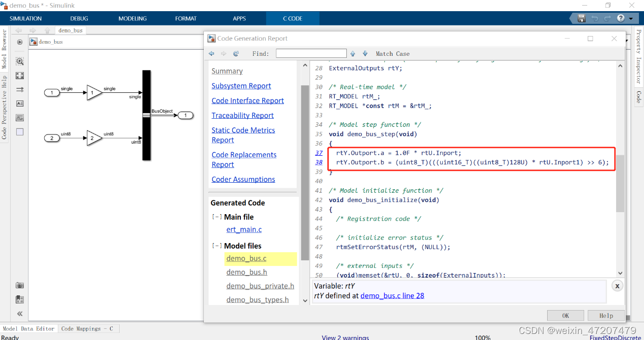Screen dimensions: 644x340
Task: Select the demo_bus model tab
Action: 70,30
